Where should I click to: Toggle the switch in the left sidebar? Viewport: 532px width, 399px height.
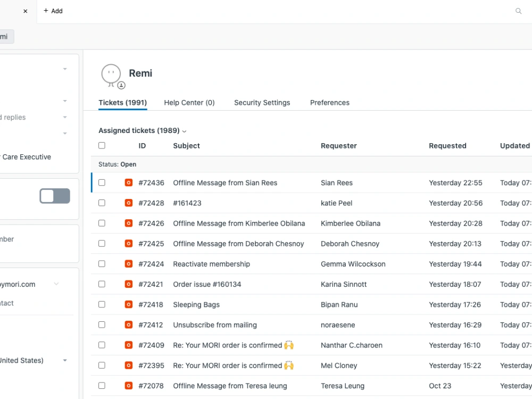[55, 196]
